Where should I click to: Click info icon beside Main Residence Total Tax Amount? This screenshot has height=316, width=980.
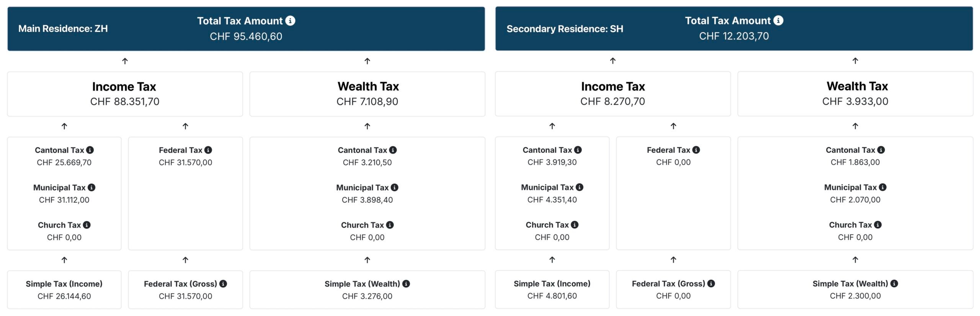coord(291,21)
